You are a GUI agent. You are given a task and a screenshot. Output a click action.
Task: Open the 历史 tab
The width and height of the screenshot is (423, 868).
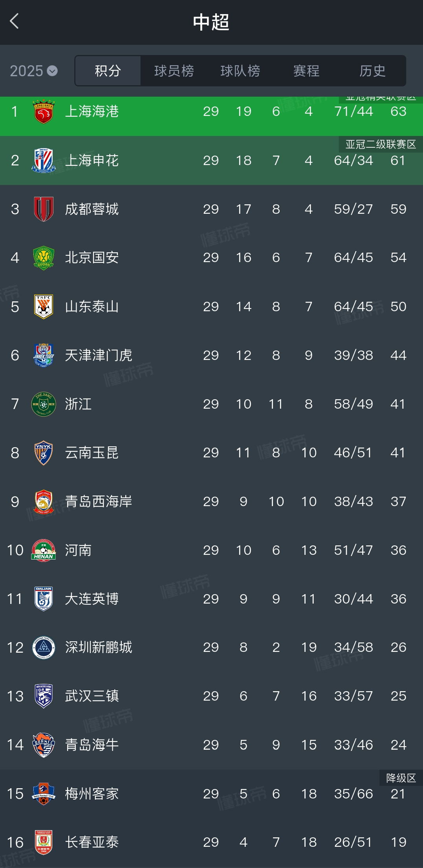point(372,71)
